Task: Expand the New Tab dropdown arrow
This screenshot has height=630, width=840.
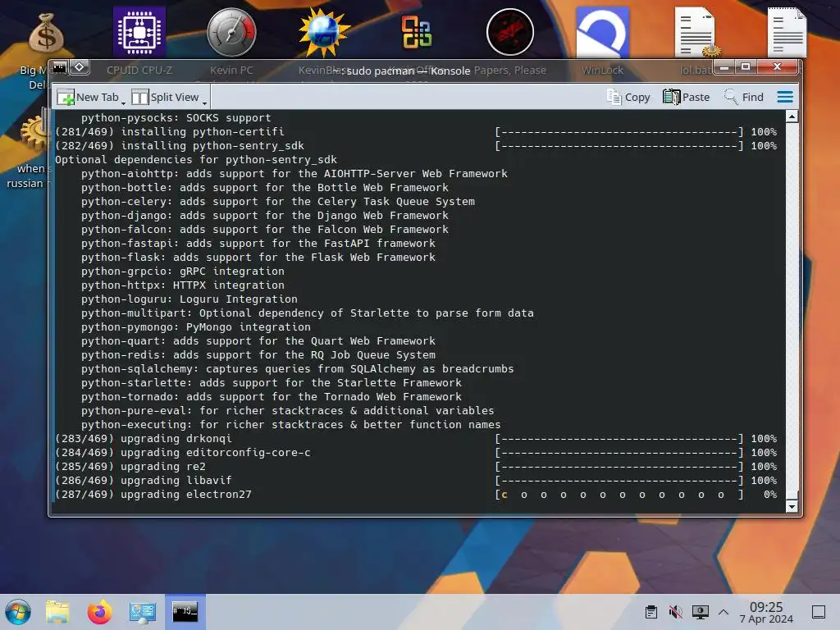Action: [124, 101]
